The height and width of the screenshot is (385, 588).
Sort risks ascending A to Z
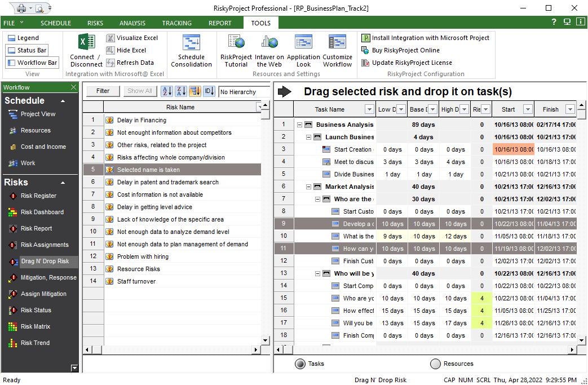[167, 91]
